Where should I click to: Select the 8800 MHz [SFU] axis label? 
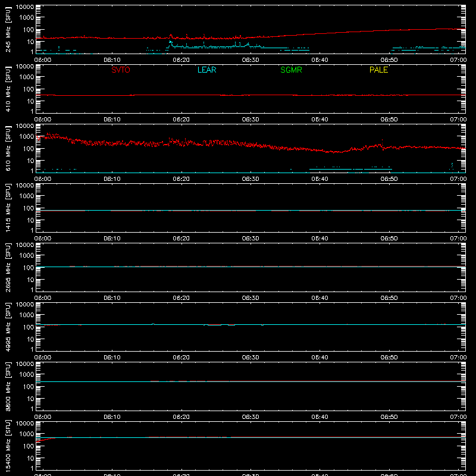[x=8, y=386]
